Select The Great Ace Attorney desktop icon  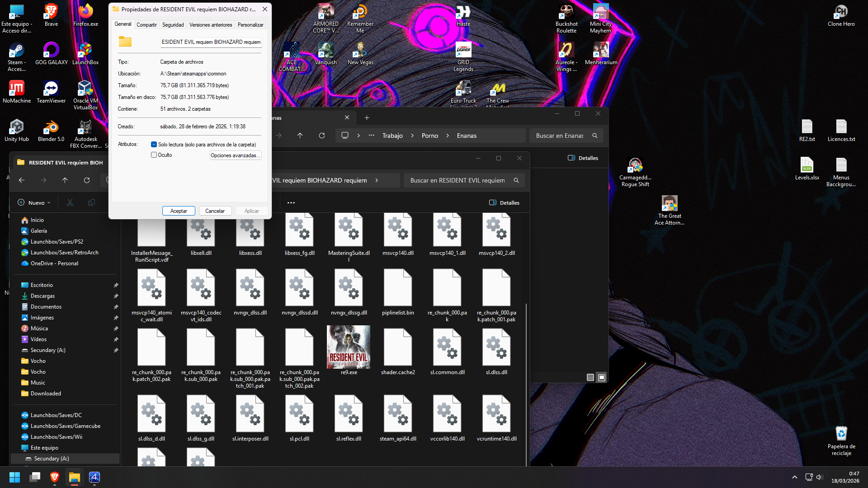coord(670,211)
